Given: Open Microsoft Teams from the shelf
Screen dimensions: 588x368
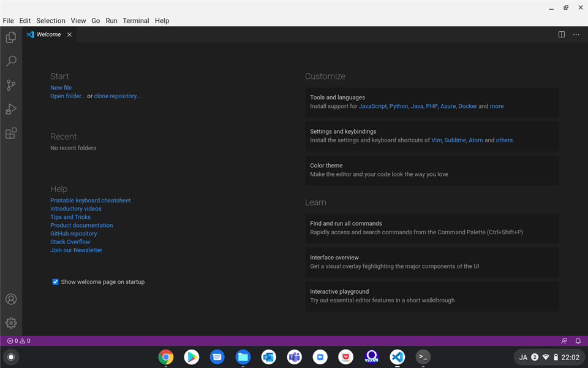Looking at the screenshot, I should click(295, 357).
